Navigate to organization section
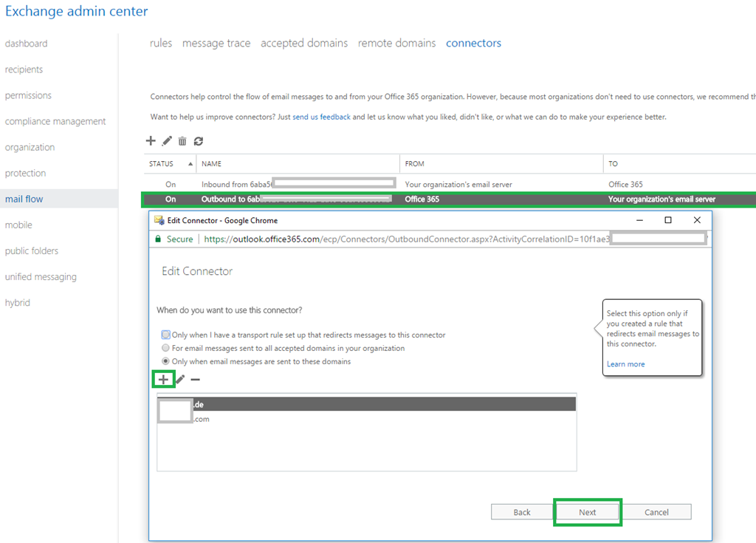Viewport: 756px width, 543px height. click(x=30, y=147)
